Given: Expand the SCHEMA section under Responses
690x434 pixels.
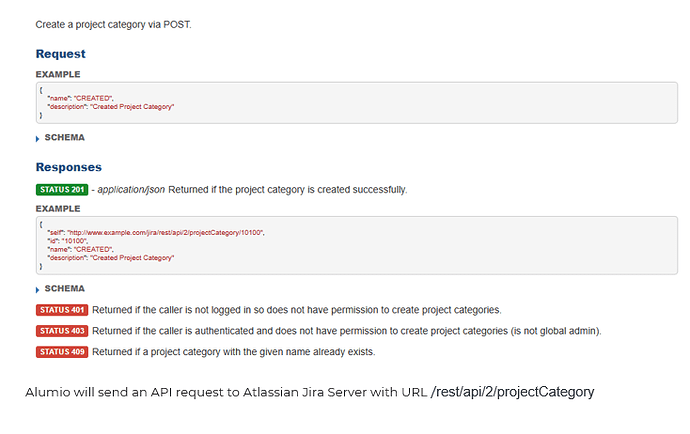Looking at the screenshot, I should pos(60,289).
